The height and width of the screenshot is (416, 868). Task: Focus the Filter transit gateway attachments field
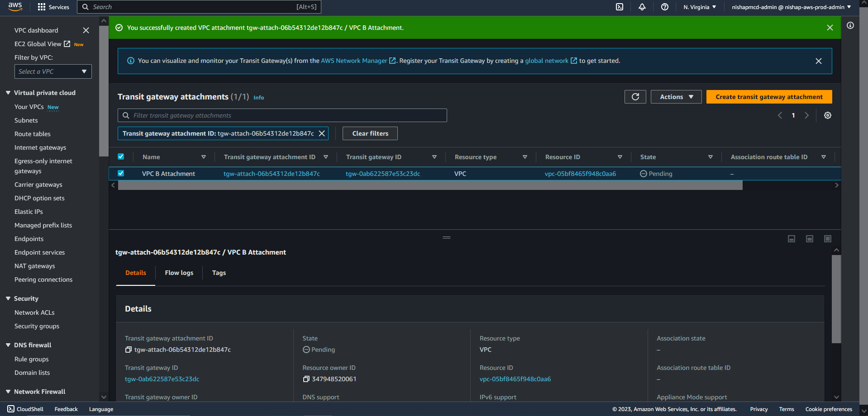(x=285, y=115)
